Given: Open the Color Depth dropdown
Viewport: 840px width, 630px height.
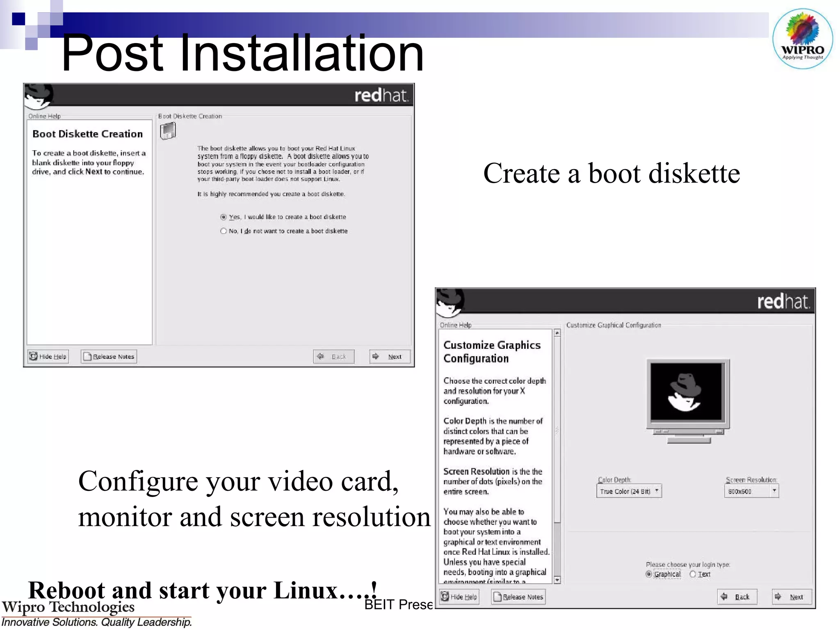Looking at the screenshot, I should pyautogui.click(x=629, y=491).
